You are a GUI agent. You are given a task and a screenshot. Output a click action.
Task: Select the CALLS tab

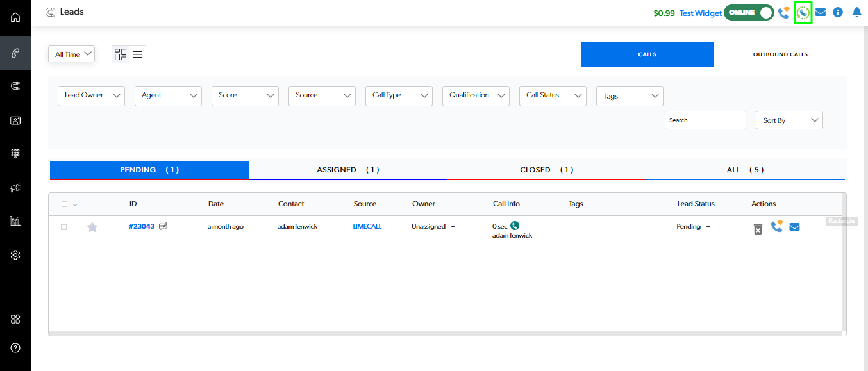coord(647,54)
